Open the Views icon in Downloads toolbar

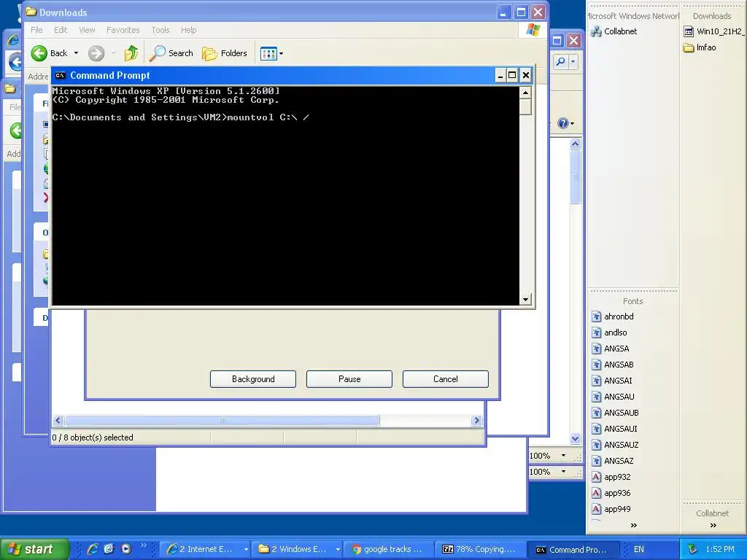coord(268,53)
